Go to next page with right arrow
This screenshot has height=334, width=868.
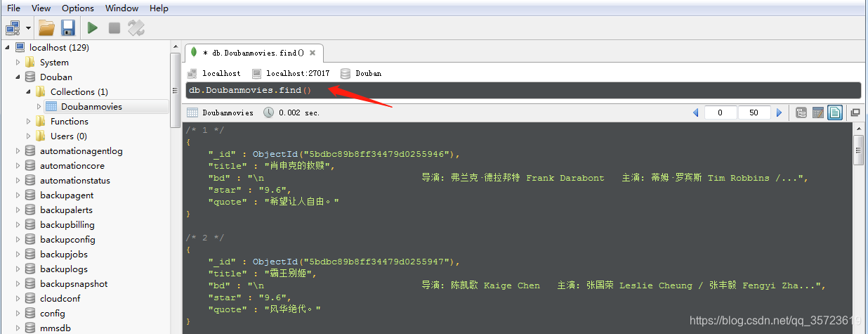(779, 113)
